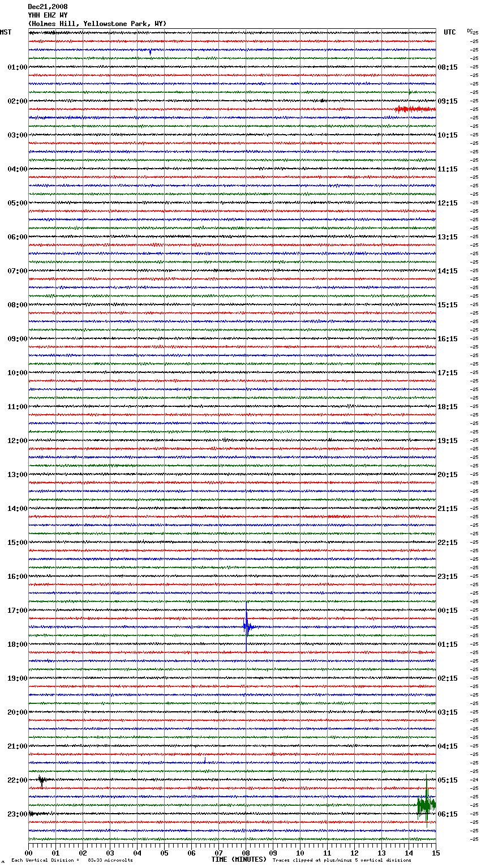
Task: Click the 14:15 UTC time label
Action: (x=448, y=271)
